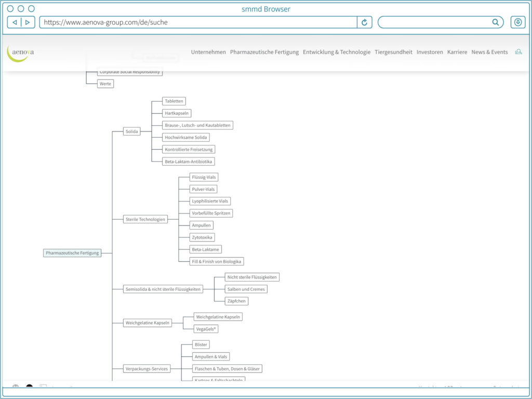Click the browser back arrow button

15,22
